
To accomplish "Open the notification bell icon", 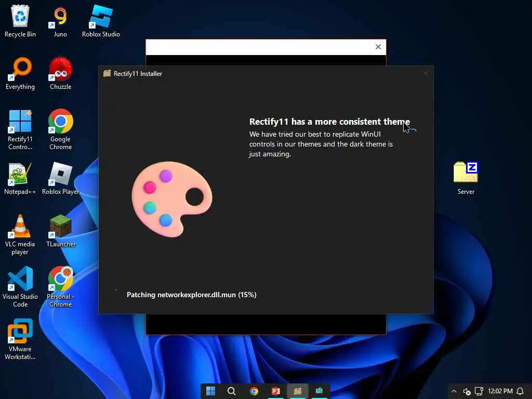I will click(520, 391).
